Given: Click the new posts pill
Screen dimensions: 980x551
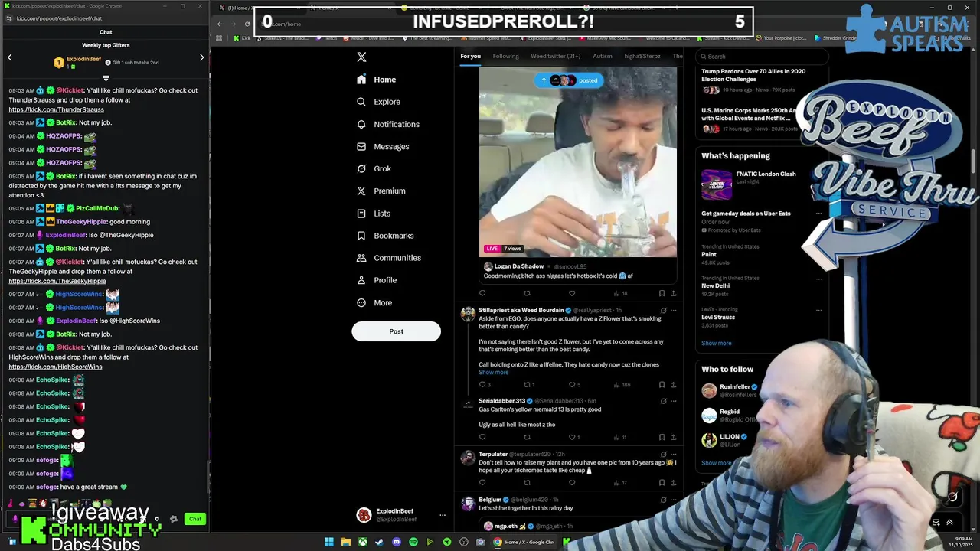Looking at the screenshot, I should (x=570, y=80).
